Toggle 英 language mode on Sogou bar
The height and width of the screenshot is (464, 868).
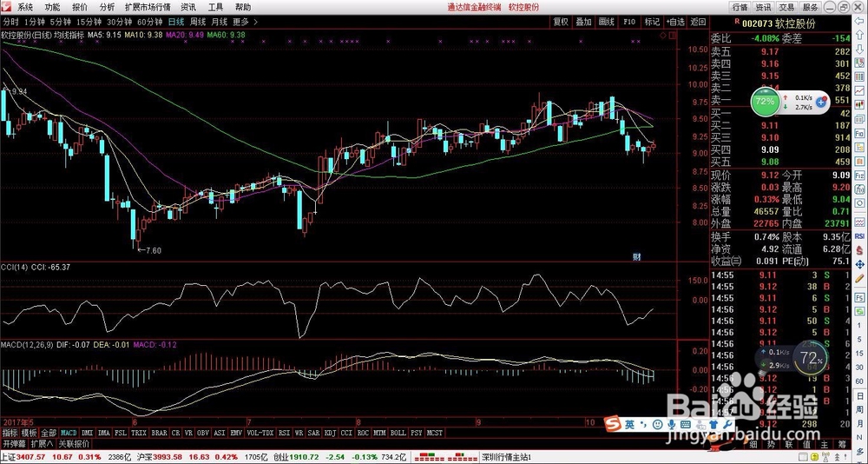(629, 424)
